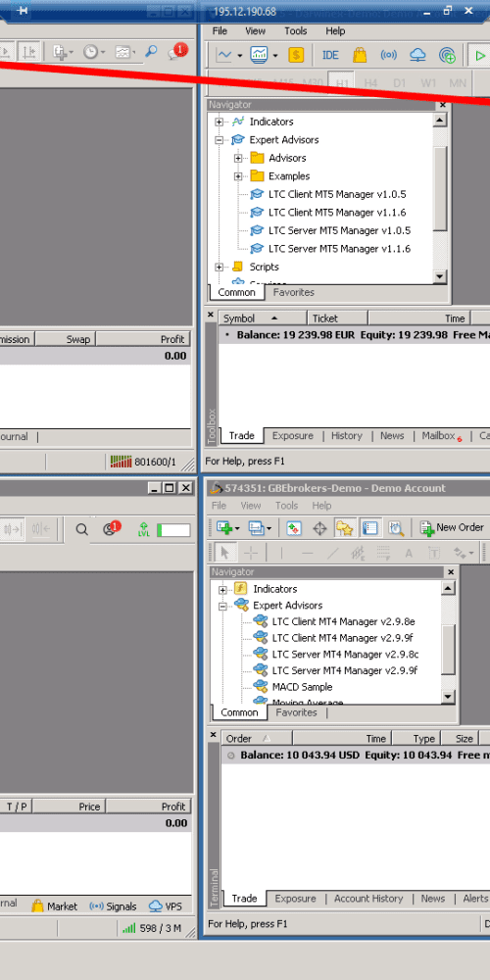Click the line chart type icon in MT5
The image size is (490, 980).
(x=223, y=55)
